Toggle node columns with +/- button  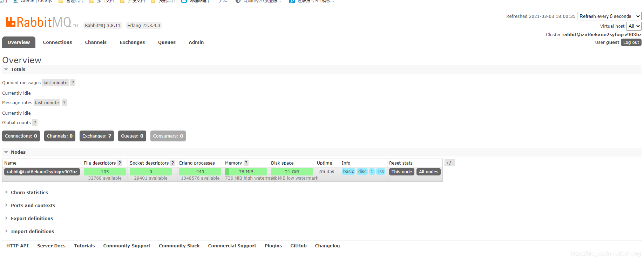point(449,163)
